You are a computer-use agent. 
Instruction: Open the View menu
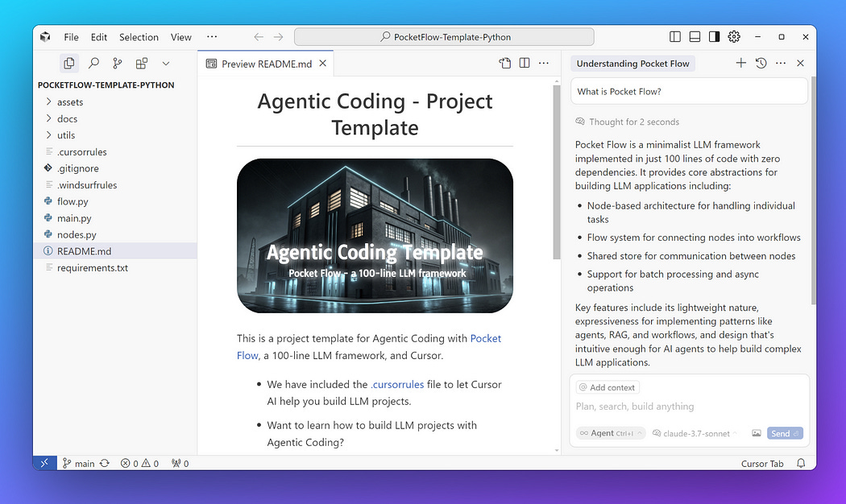point(180,36)
